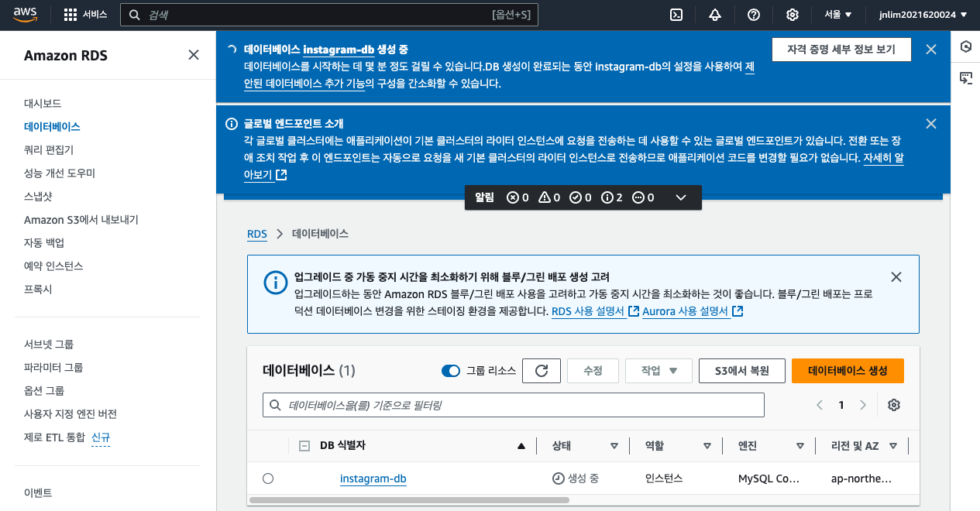Expand the 알림 bar chevron
The width and height of the screenshot is (980, 511).
(x=681, y=197)
